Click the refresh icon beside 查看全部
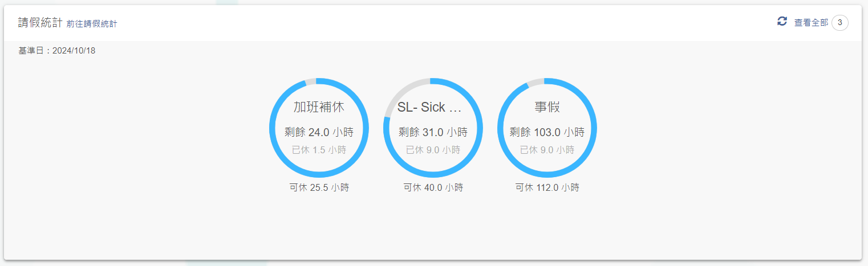868x266 pixels. point(782,22)
